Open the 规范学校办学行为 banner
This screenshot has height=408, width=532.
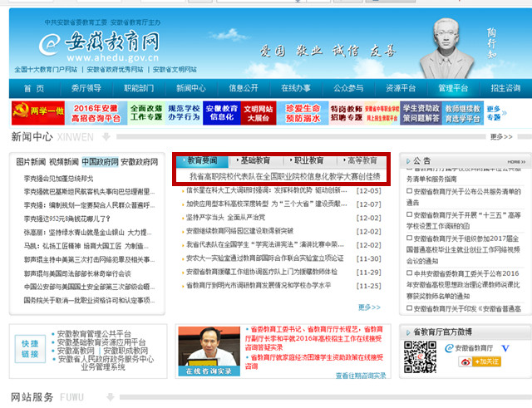pyautogui.click(x=184, y=113)
